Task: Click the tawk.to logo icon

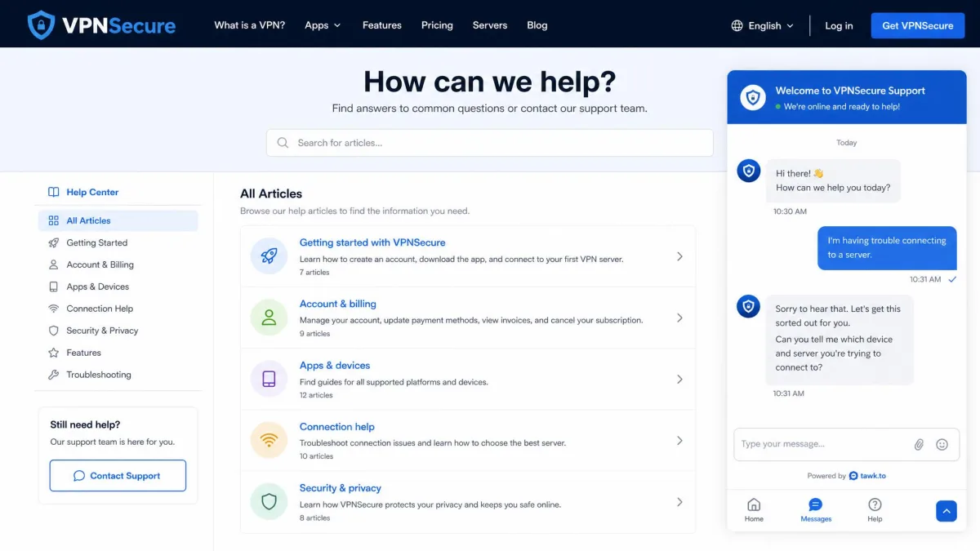Action: pyautogui.click(x=853, y=476)
